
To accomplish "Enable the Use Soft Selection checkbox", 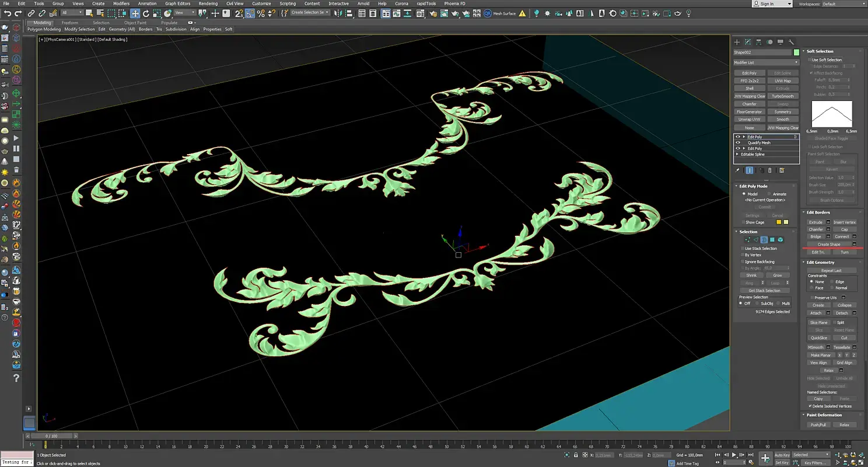I will (810, 60).
